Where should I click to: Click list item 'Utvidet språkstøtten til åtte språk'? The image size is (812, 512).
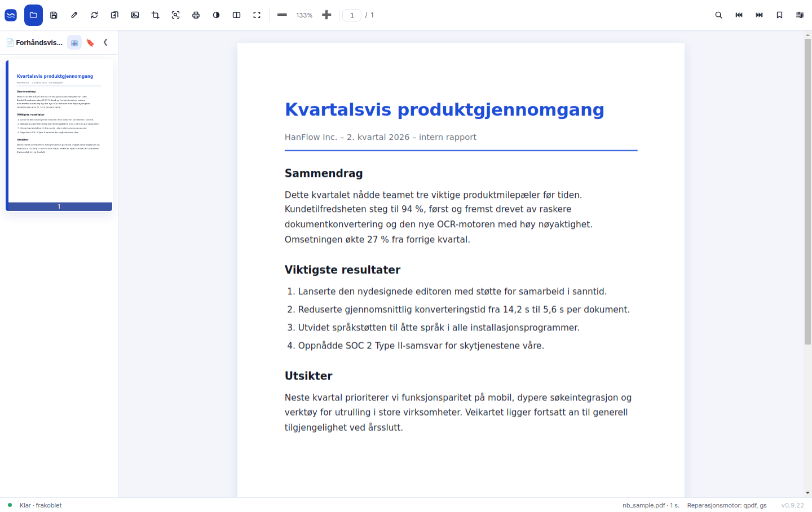(x=439, y=328)
